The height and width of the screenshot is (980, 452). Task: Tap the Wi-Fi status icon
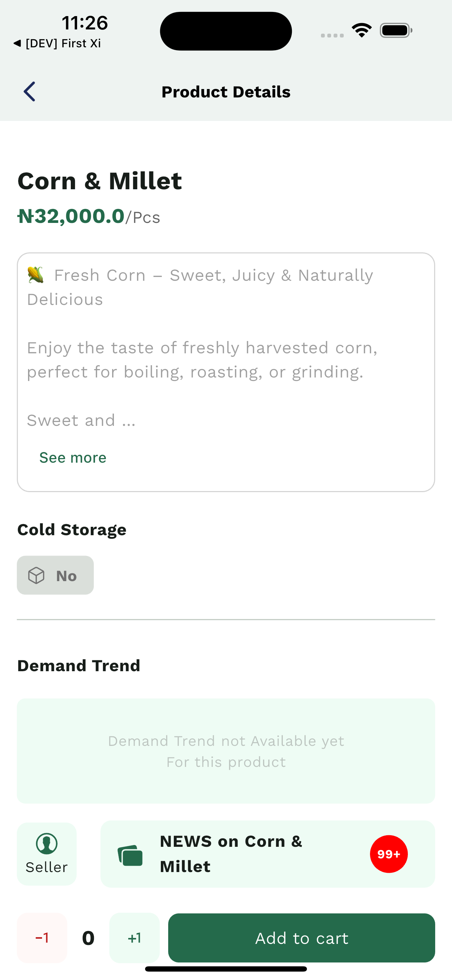362,30
